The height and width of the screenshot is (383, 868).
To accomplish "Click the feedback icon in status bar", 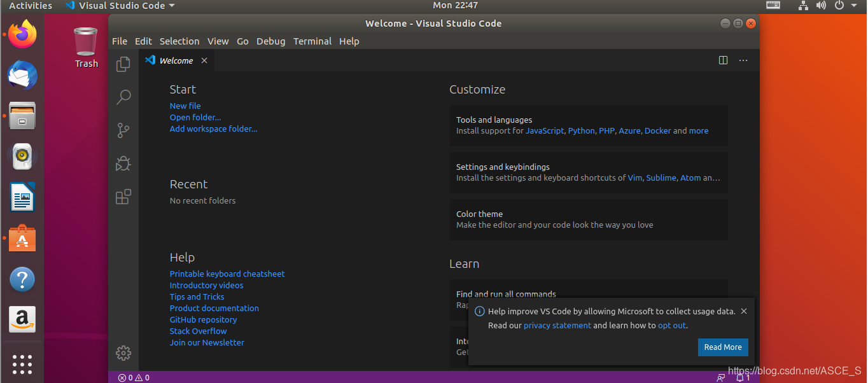I will coord(721,377).
